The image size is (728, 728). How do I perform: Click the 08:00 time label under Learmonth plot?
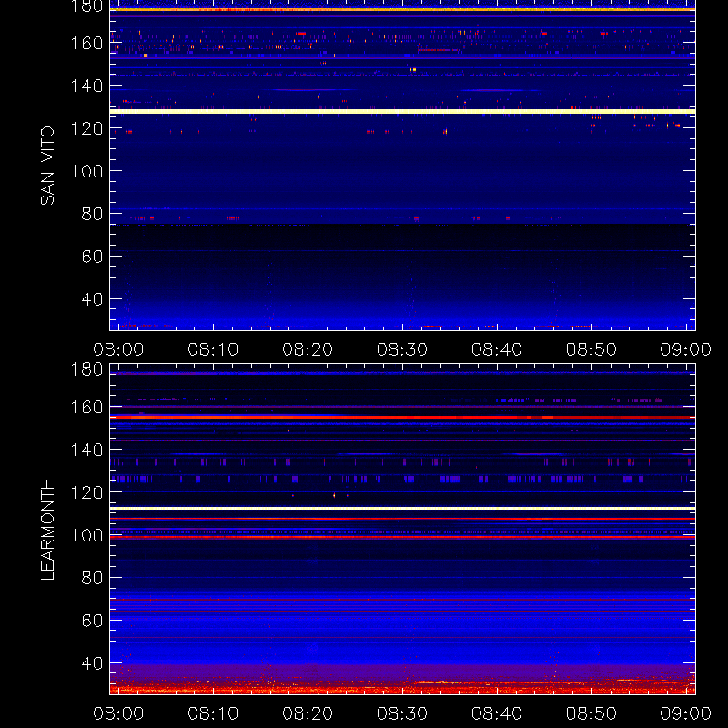point(118,713)
